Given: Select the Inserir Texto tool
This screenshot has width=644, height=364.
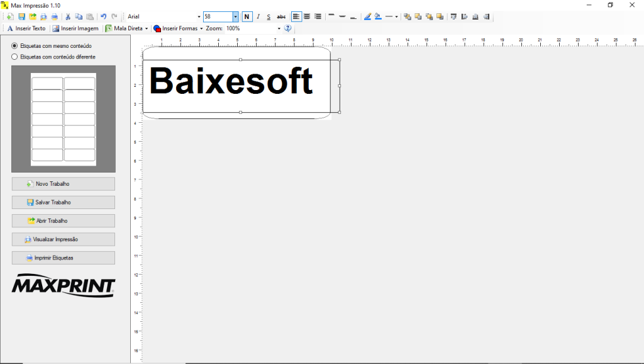Looking at the screenshot, I should click(x=25, y=28).
